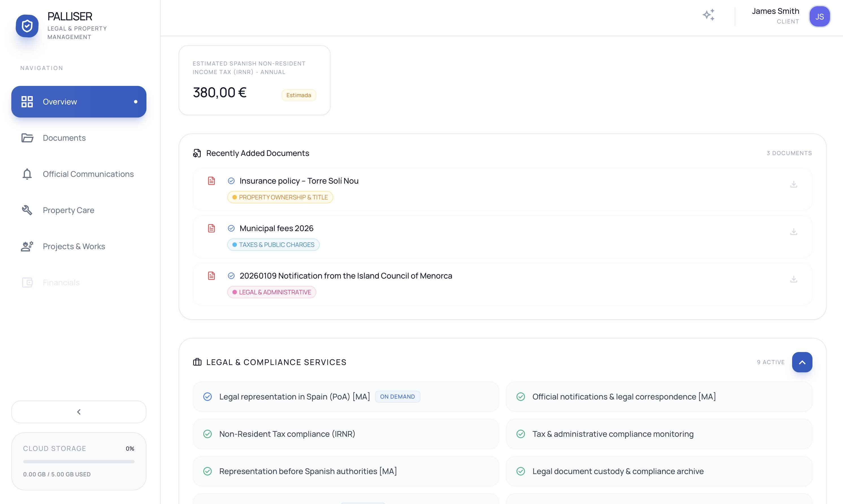Click the Projects & Works people icon
Screen dimensions: 843x504
[x=27, y=246]
